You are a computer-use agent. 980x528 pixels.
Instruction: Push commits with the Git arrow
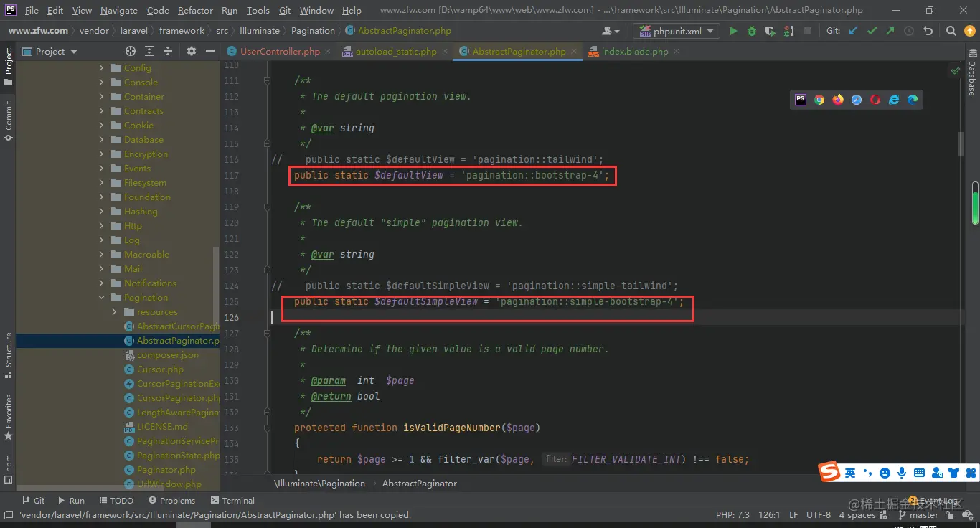pyautogui.click(x=890, y=31)
